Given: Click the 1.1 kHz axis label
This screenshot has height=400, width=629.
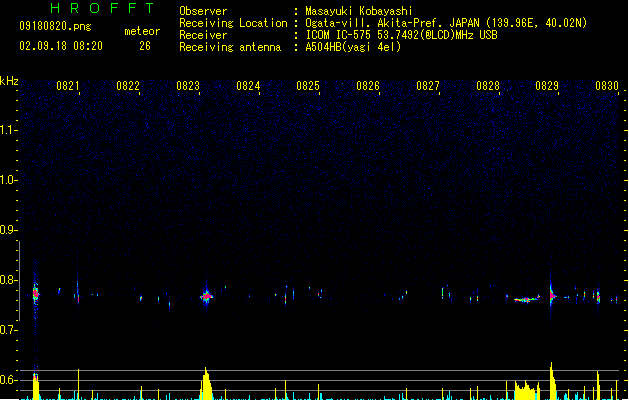Looking at the screenshot, I should point(8,130).
